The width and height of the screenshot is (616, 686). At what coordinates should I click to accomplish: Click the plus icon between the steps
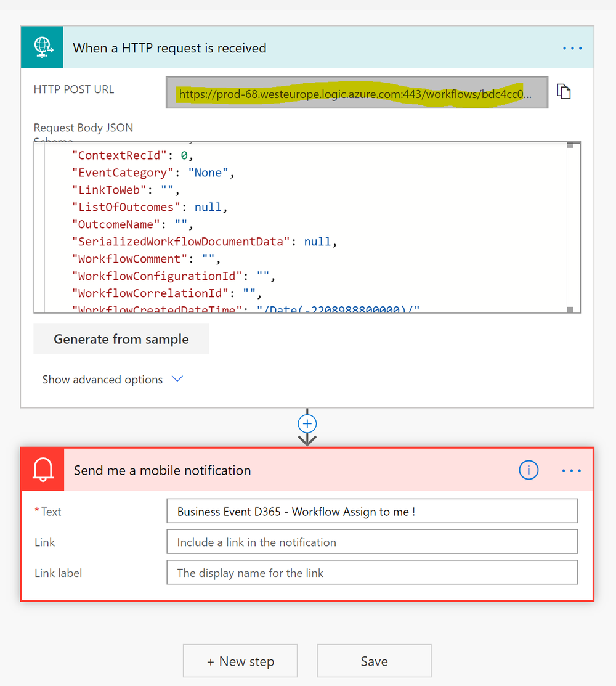tap(307, 423)
